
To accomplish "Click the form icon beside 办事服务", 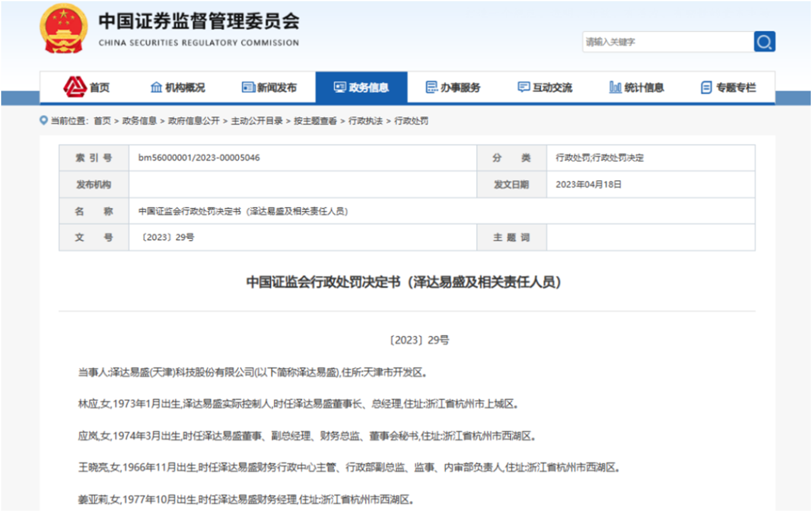I will pos(431,87).
